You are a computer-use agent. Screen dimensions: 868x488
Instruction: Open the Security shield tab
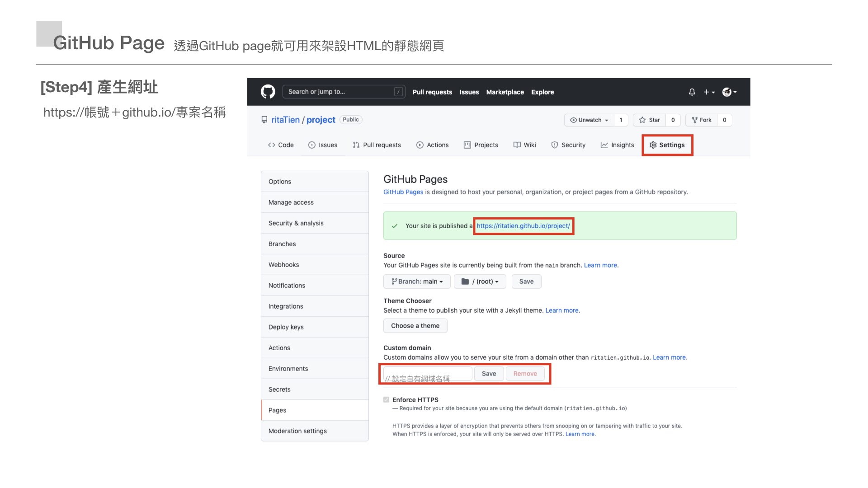click(568, 145)
